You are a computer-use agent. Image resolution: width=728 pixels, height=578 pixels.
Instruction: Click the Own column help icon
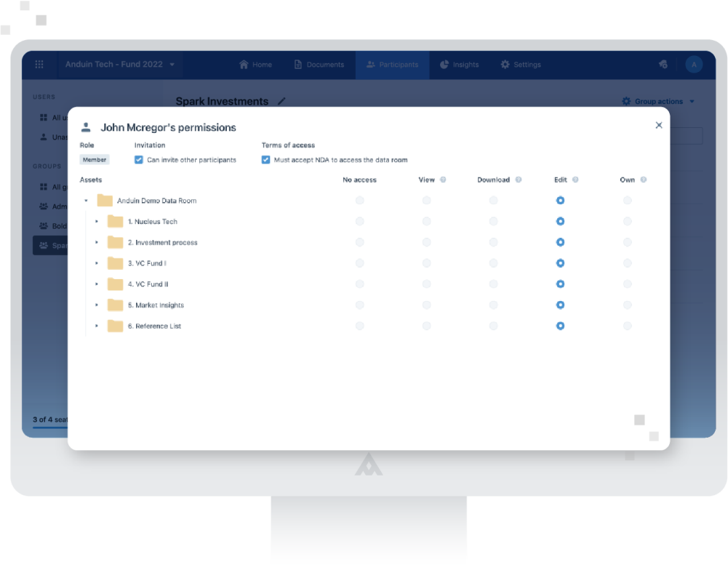[643, 180]
